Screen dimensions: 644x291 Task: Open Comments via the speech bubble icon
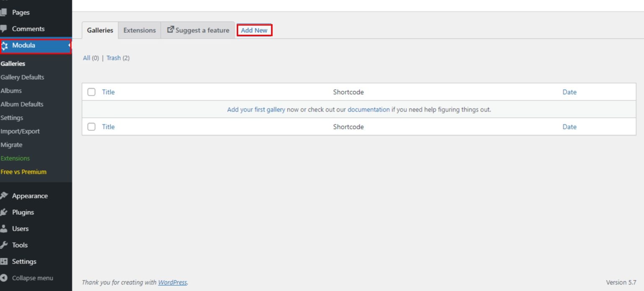coord(5,29)
